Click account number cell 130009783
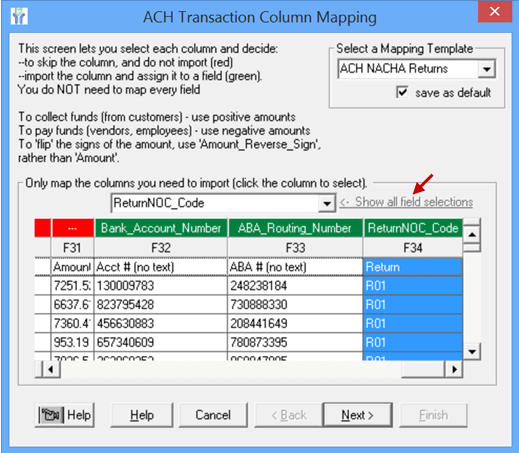This screenshot has height=453, width=519. click(x=161, y=286)
